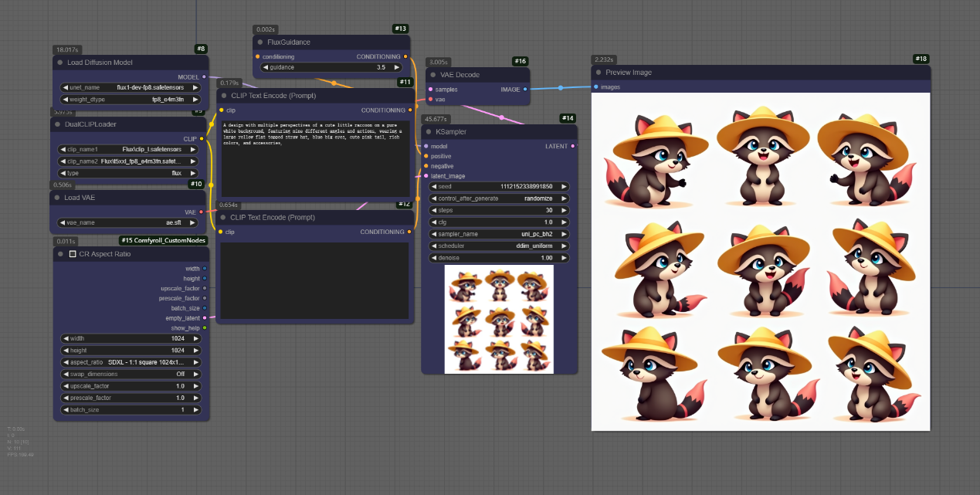Toggle the swap_dimensions Off switch
Image resolution: width=980 pixels, height=495 pixels.
pyautogui.click(x=131, y=374)
